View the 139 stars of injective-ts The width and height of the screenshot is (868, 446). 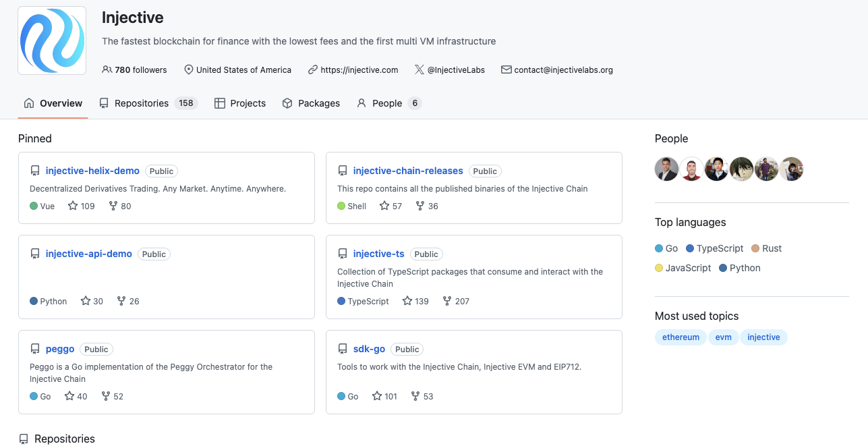(x=415, y=301)
